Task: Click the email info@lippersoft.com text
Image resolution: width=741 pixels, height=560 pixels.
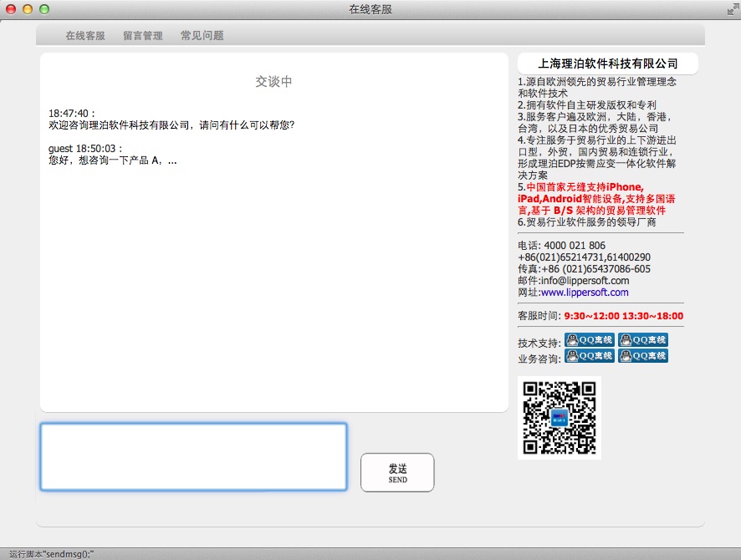Action: (585, 281)
